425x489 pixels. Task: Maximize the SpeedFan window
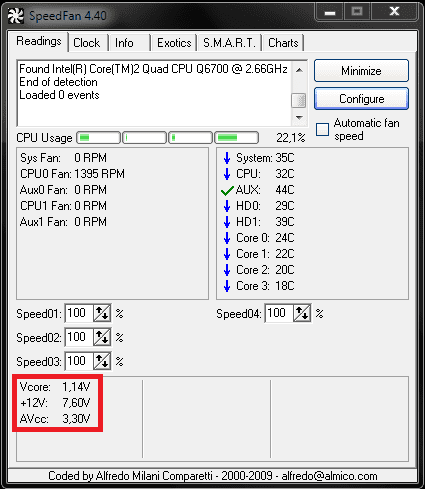click(357, 13)
